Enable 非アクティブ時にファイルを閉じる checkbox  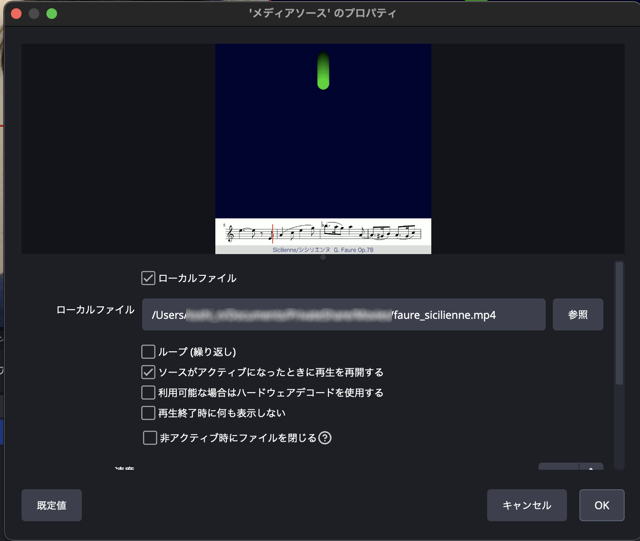click(150, 438)
